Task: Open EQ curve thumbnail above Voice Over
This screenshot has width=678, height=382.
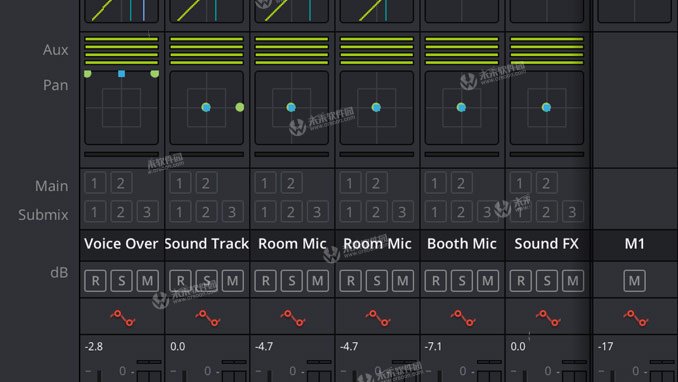Action: tap(122, 11)
